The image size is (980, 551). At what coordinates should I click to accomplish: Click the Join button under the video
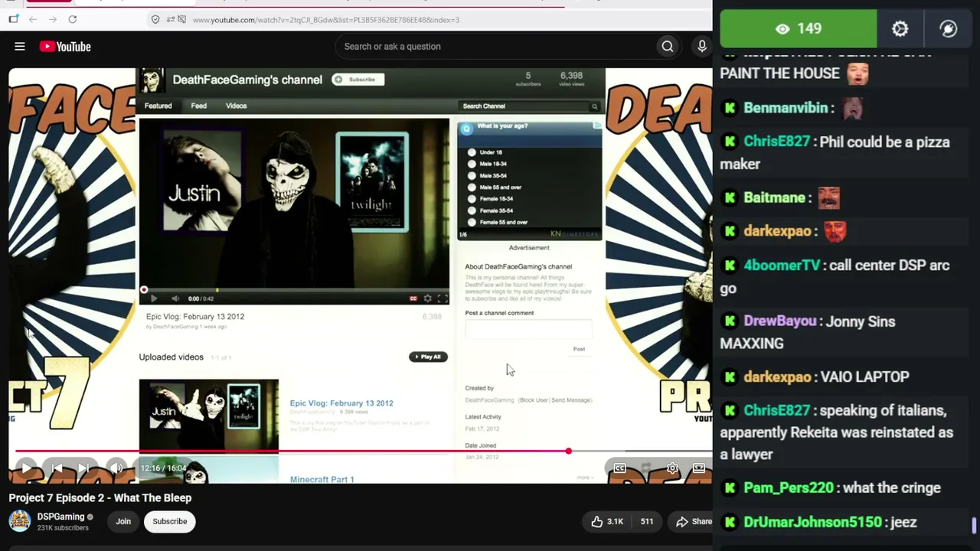point(123,522)
